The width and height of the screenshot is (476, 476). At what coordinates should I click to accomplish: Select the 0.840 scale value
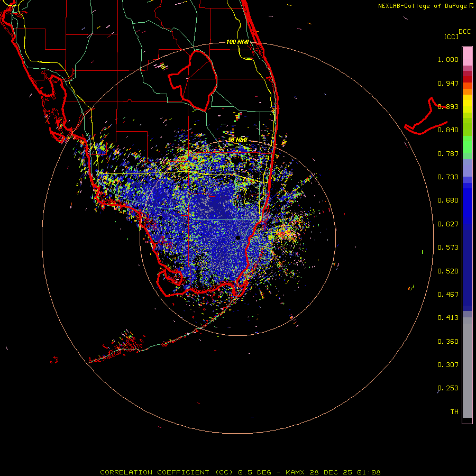tap(448, 130)
